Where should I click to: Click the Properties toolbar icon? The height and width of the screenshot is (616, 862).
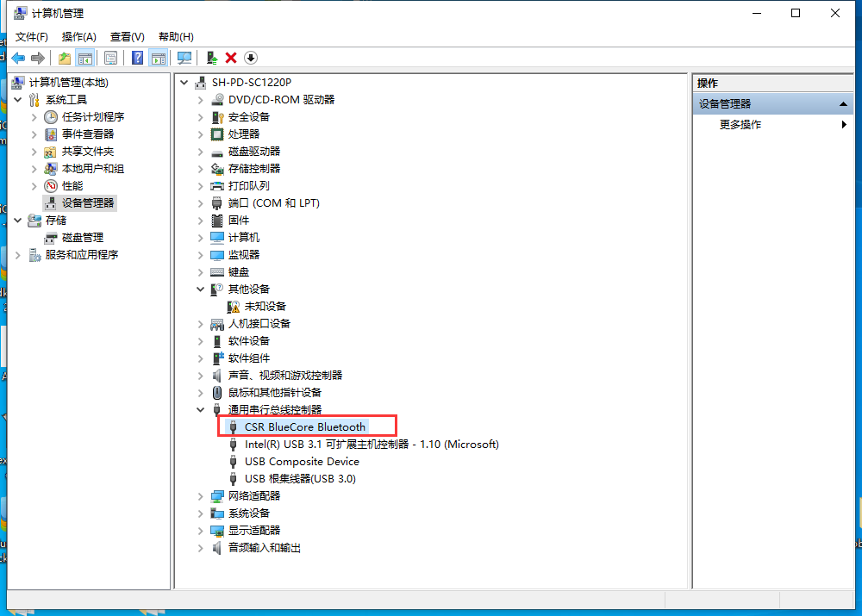110,58
